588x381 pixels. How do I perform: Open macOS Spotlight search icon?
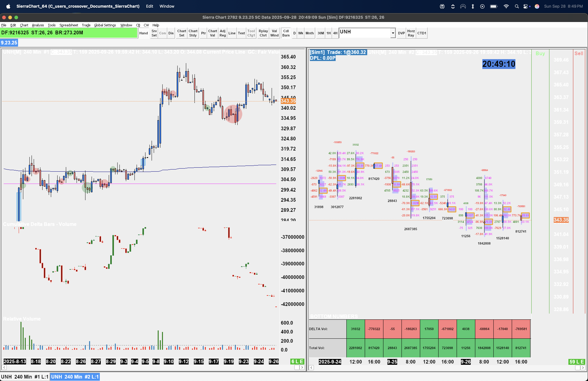pos(516,6)
